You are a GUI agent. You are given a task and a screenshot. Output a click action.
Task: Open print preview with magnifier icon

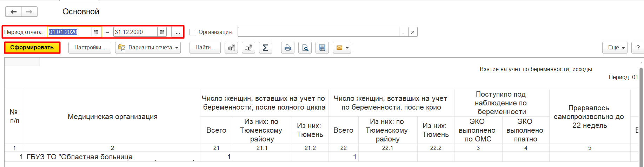[x=305, y=48]
